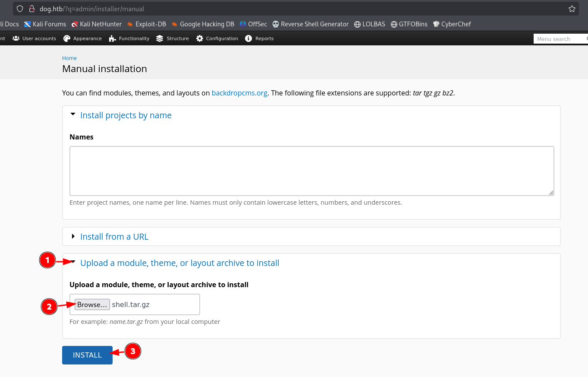The height and width of the screenshot is (377, 588).
Task: Open the Functionality admin menu
Action: [129, 38]
